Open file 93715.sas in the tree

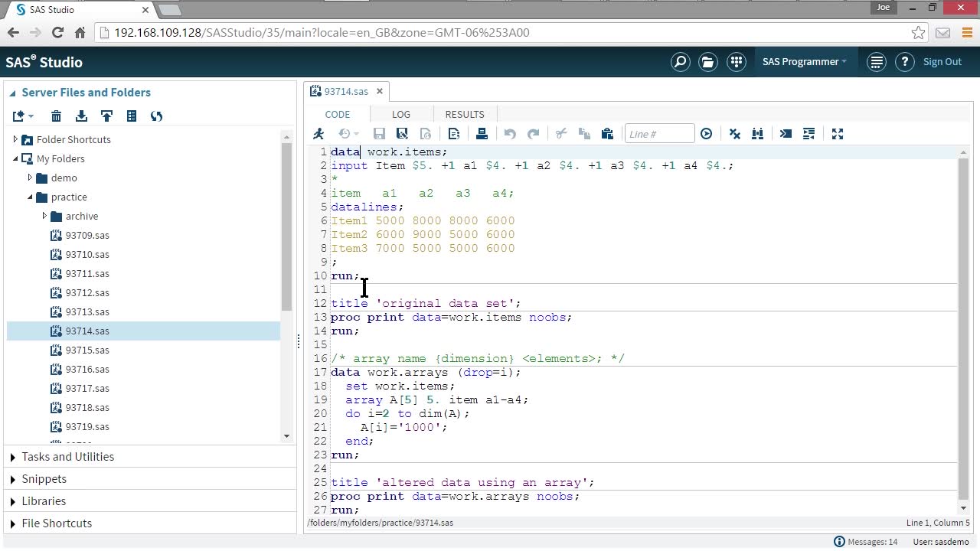coord(87,350)
